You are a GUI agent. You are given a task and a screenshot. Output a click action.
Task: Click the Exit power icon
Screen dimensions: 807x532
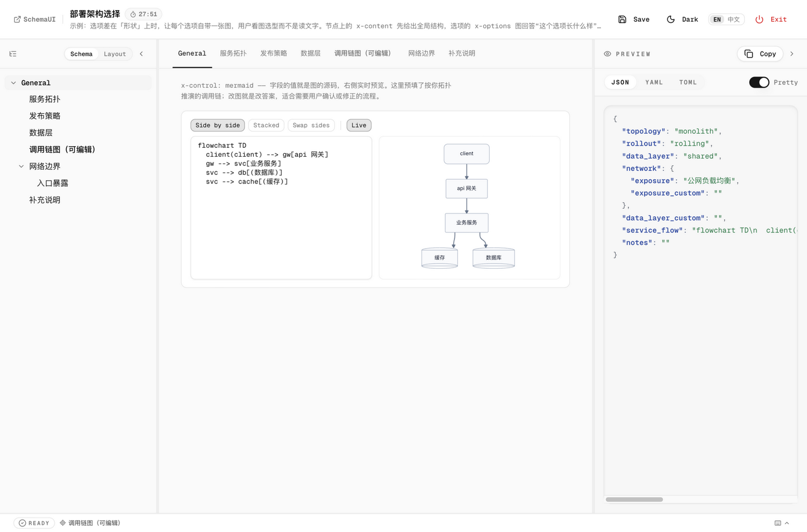(x=759, y=19)
